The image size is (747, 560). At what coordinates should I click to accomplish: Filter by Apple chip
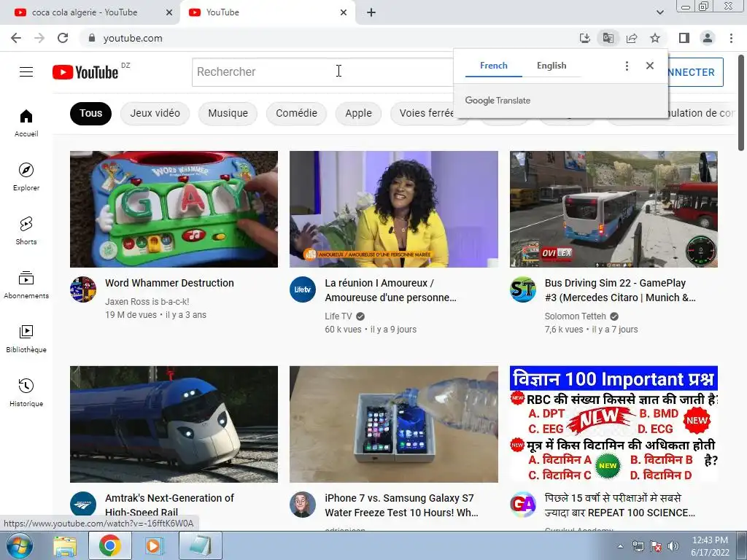click(358, 113)
